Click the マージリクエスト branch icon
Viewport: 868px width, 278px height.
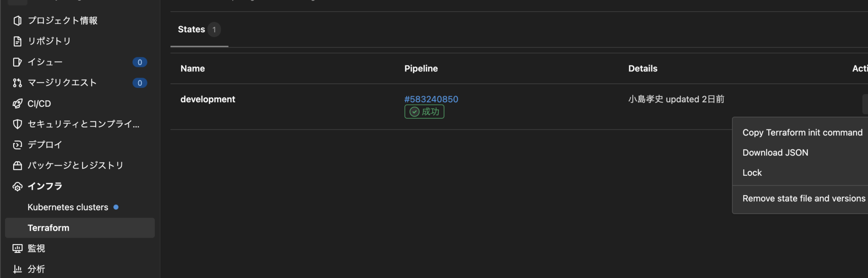pos(17,83)
